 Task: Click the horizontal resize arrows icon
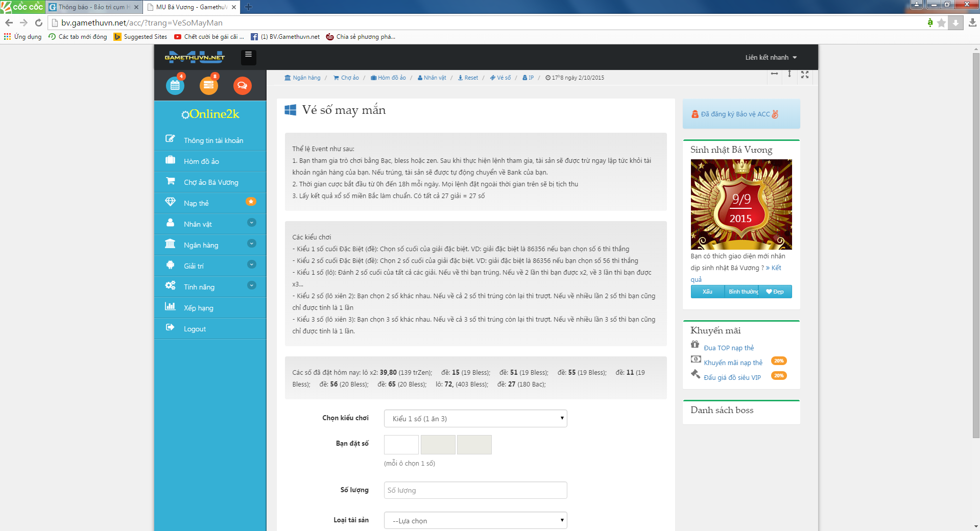pos(775,74)
